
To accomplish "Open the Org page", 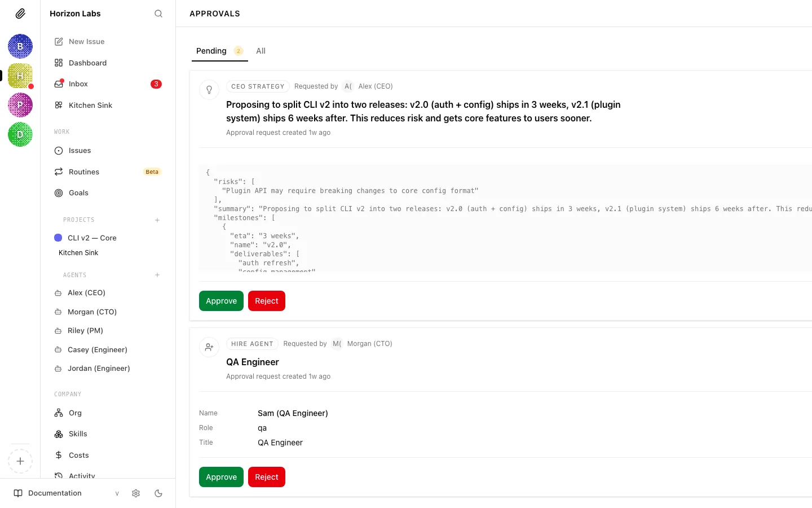I will (108, 413).
